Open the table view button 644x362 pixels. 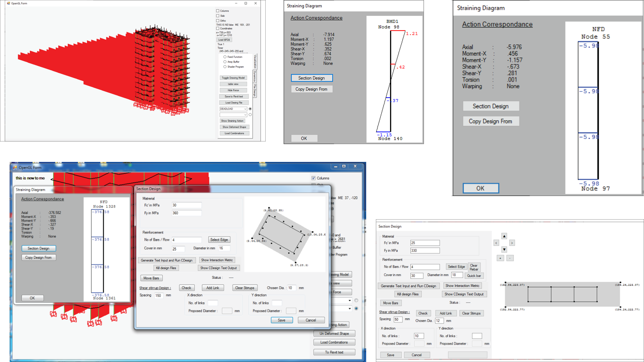point(233,84)
